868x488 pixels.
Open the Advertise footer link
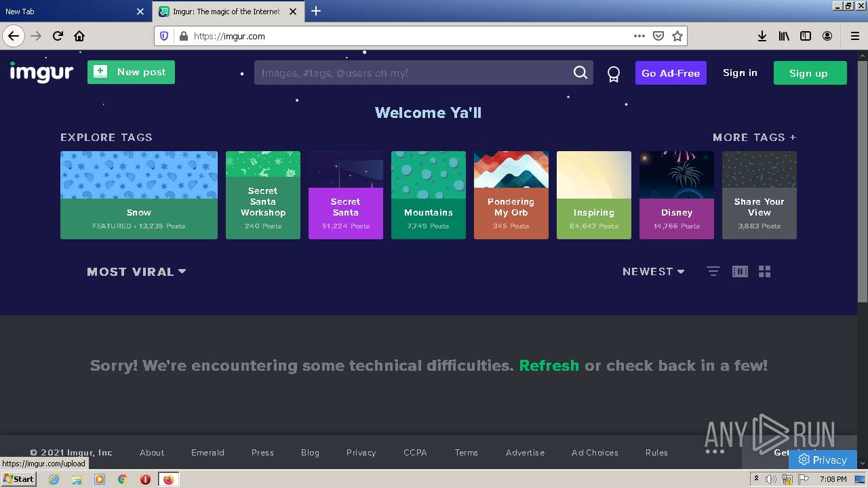tap(525, 452)
